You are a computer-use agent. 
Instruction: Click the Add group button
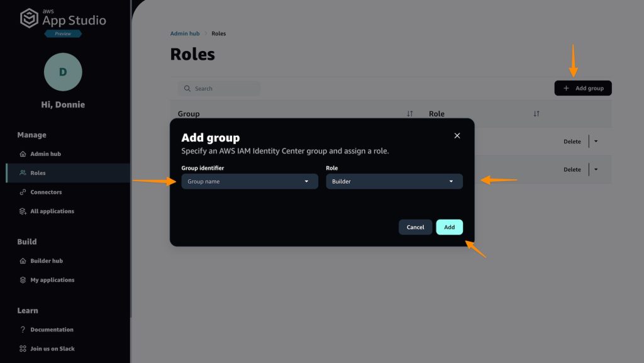click(582, 89)
